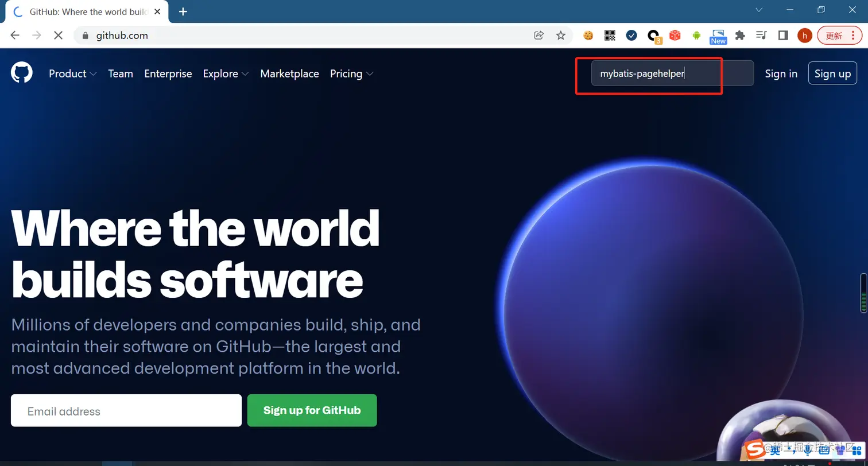
Task: Toggle the browser side panel
Action: coord(783,36)
